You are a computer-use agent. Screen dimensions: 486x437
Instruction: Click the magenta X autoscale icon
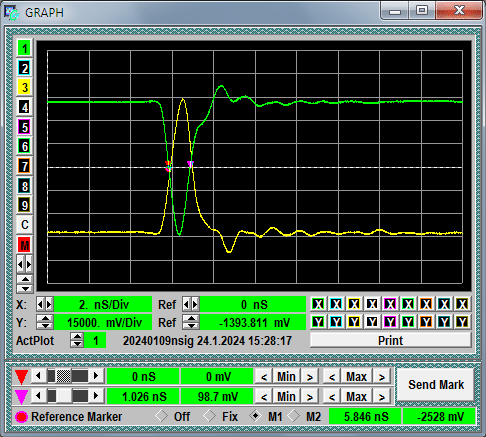coord(390,304)
